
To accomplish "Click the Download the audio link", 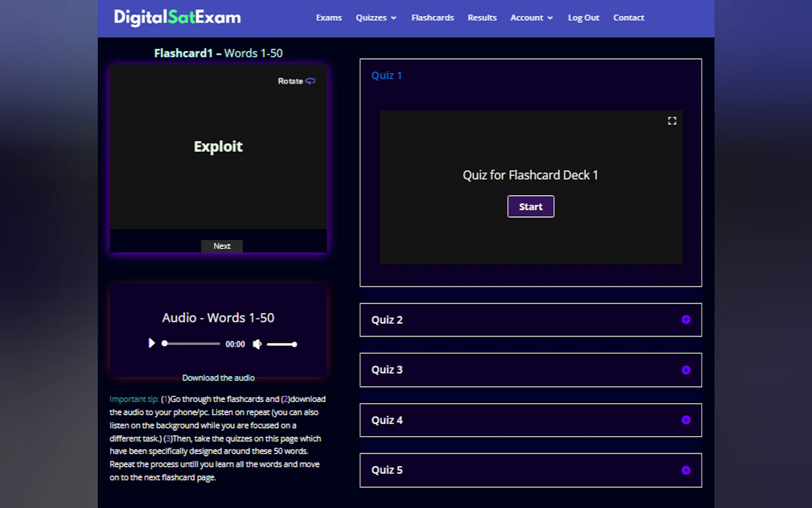I will [x=218, y=378].
